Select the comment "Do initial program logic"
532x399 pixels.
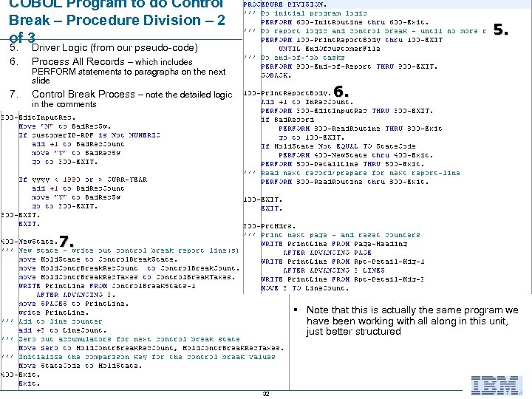314,13
